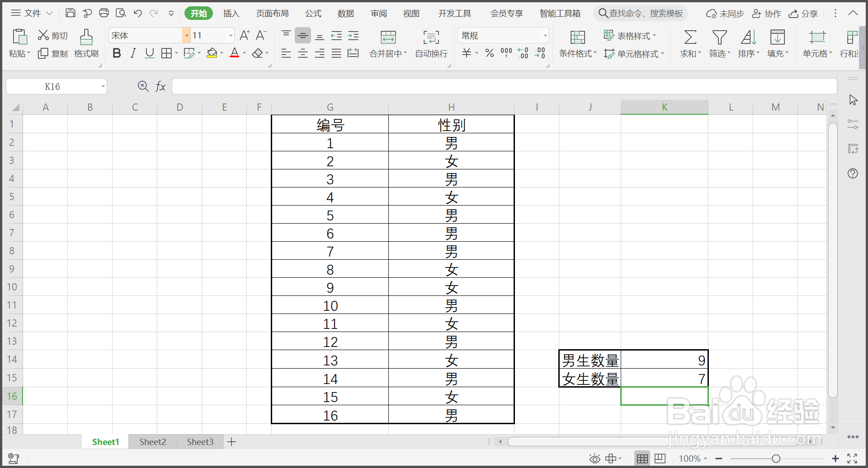
Task: Click the decrease decimal places icon
Action: coord(540,53)
